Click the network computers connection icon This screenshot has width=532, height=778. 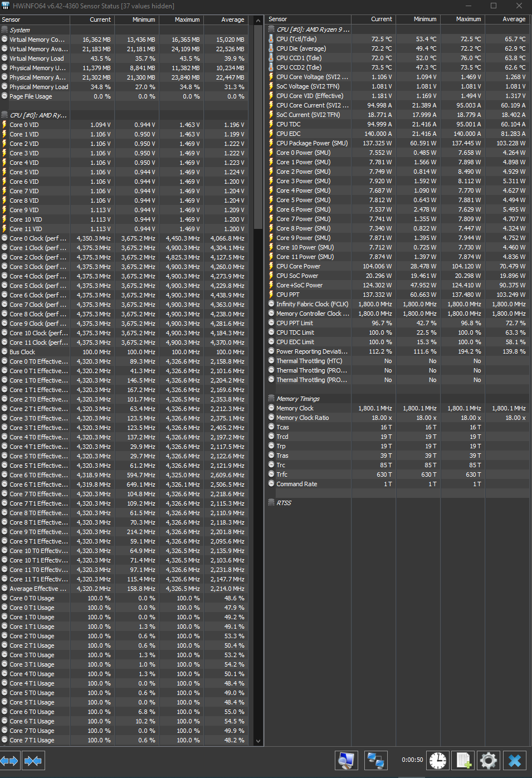click(x=376, y=760)
